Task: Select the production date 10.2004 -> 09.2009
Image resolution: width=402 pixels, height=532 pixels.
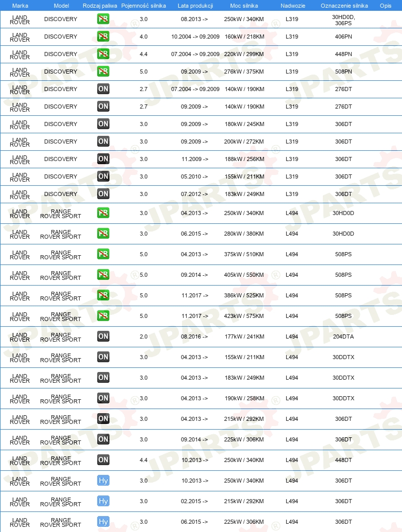Action: 195,37
